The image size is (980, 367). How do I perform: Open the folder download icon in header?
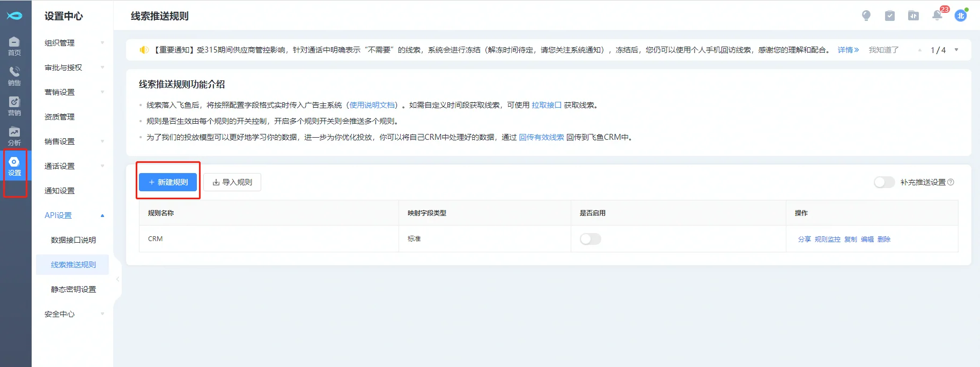pos(913,16)
